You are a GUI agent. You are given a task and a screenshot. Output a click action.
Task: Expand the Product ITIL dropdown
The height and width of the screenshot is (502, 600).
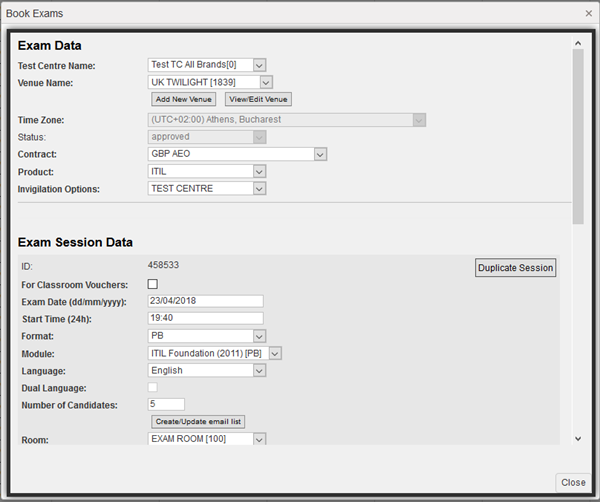click(x=207, y=171)
